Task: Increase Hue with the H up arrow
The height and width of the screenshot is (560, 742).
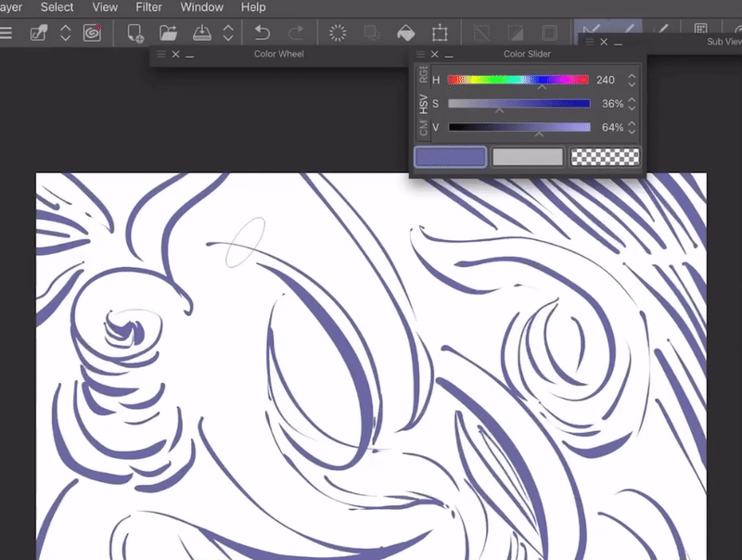Action: pyautogui.click(x=632, y=76)
